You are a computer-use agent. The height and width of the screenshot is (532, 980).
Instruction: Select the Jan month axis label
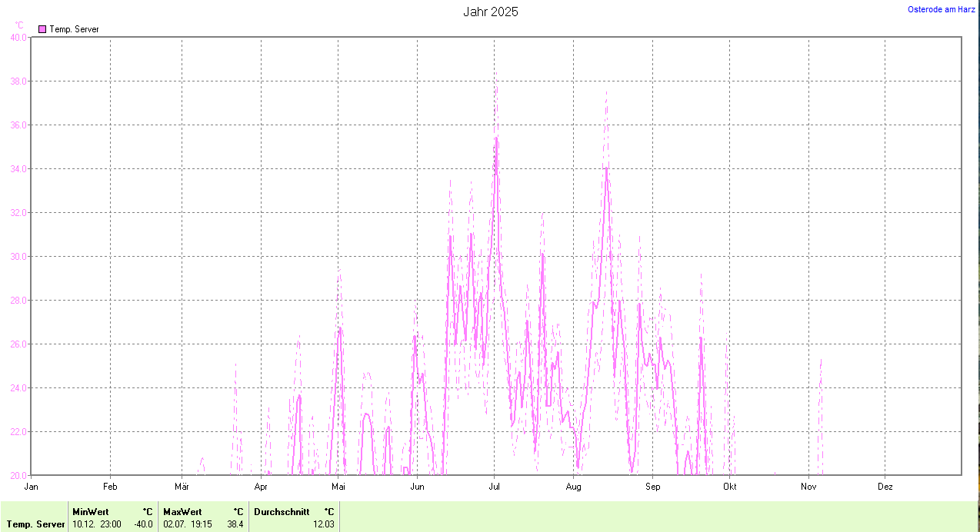coord(32,487)
